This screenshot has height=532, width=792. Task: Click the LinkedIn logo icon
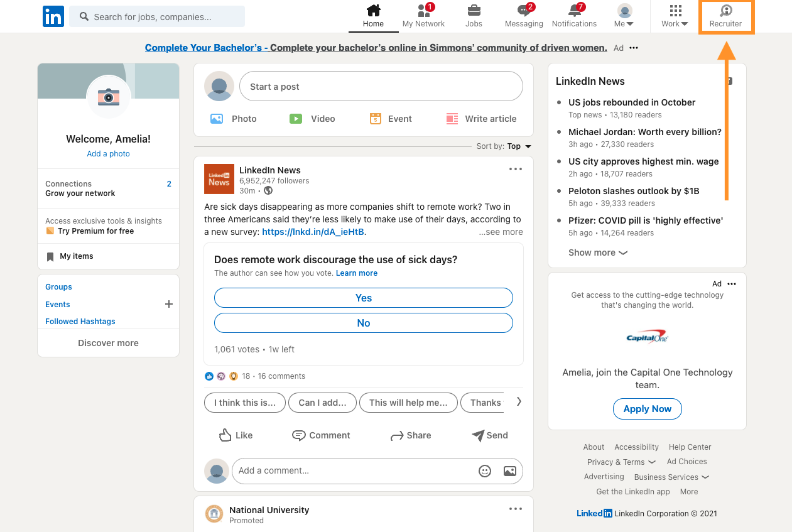pos(53,16)
